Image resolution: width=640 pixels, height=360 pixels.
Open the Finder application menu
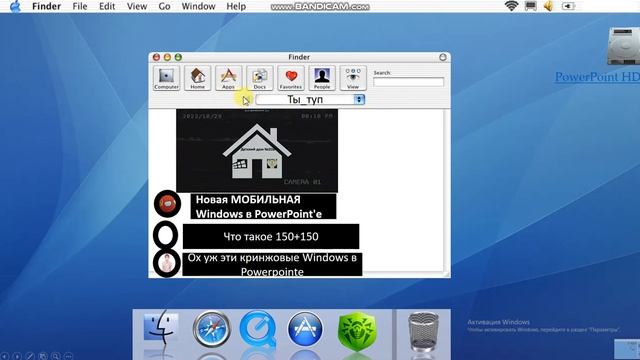click(x=47, y=7)
